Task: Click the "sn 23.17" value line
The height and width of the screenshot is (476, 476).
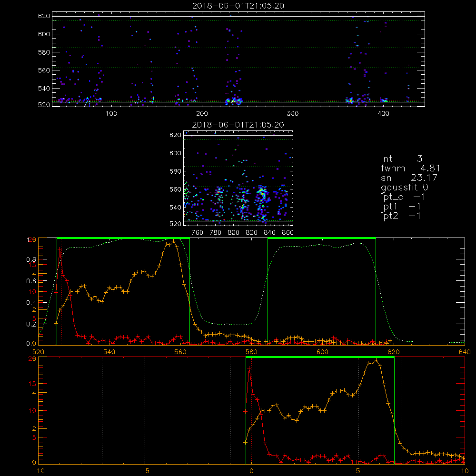Action: click(409, 178)
